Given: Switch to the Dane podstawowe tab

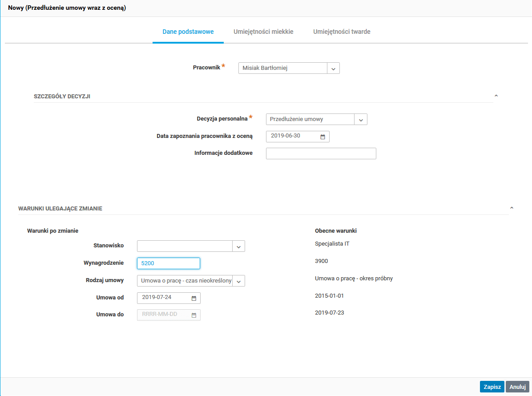Looking at the screenshot, I should click(188, 32).
